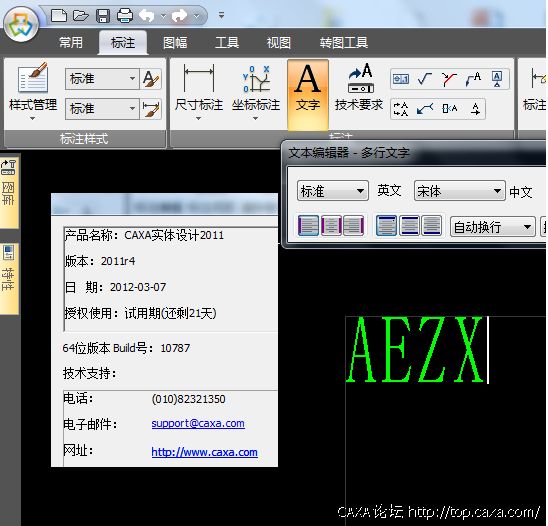
Task: Expand the 尺寸标注 dropdown arrow
Action: point(199,118)
